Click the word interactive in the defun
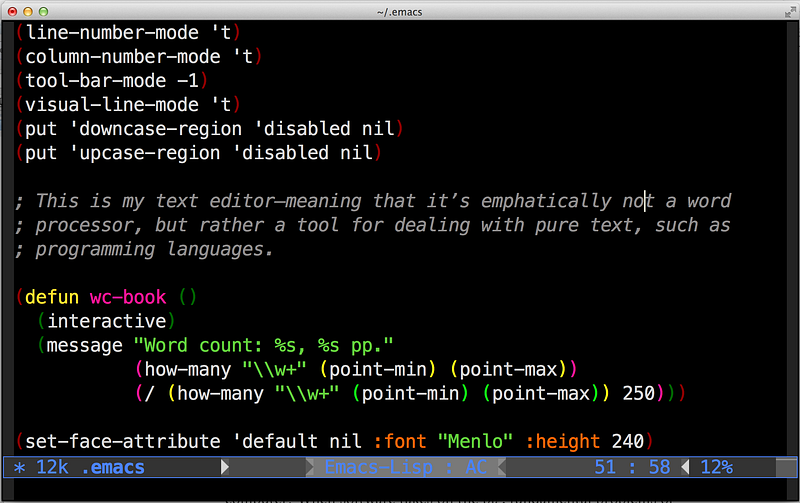 (x=107, y=321)
